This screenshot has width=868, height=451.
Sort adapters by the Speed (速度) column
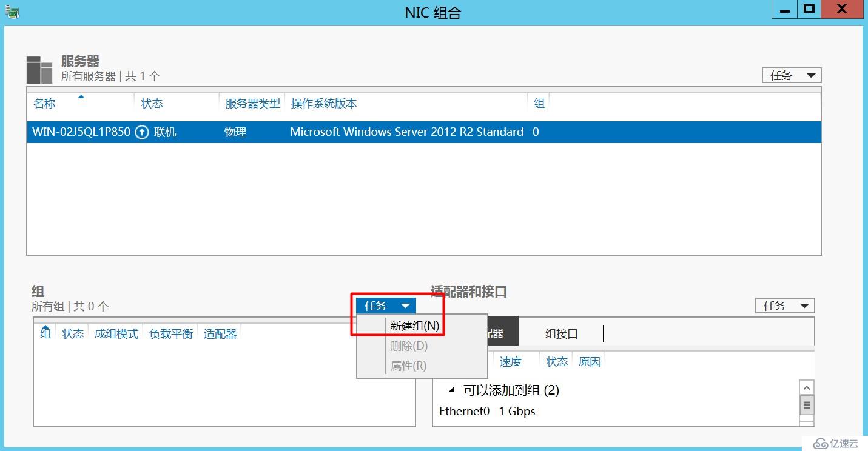(x=511, y=361)
